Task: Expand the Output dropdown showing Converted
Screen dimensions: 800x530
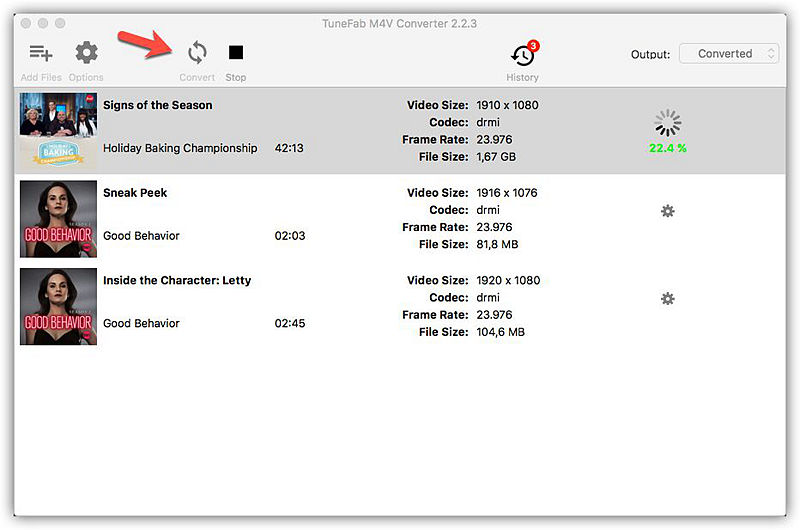Action: (728, 54)
